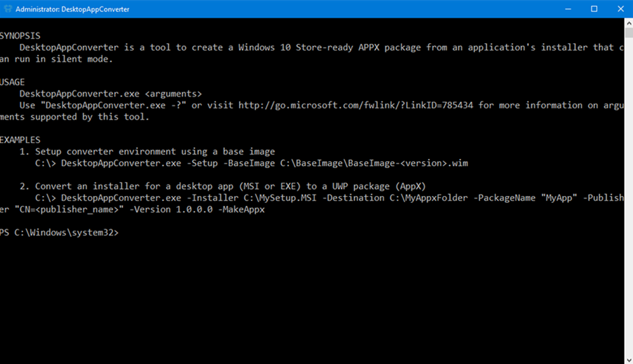633x364 pixels.
Task: Click the "Administrator: DesktopAppConverter" title text
Action: 72,10
